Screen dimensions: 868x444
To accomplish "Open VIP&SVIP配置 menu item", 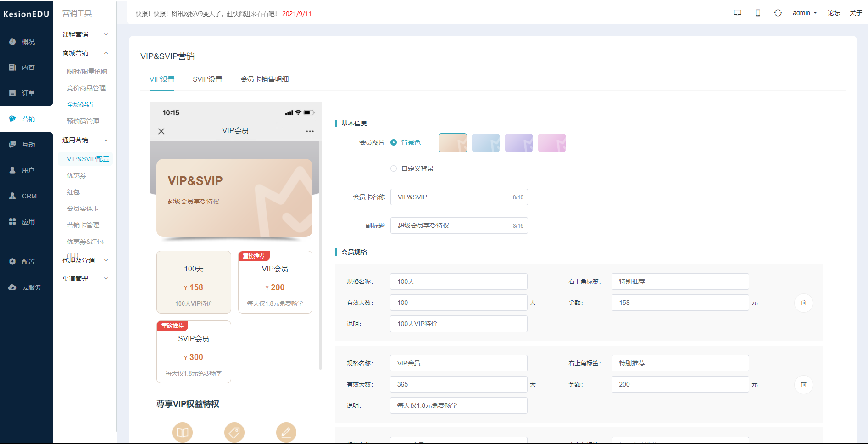I will [x=88, y=159].
